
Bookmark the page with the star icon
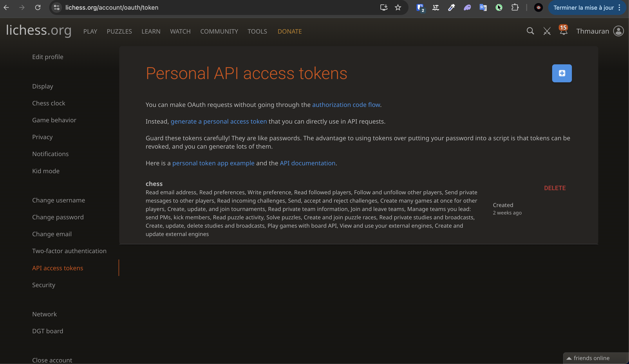(x=398, y=7)
